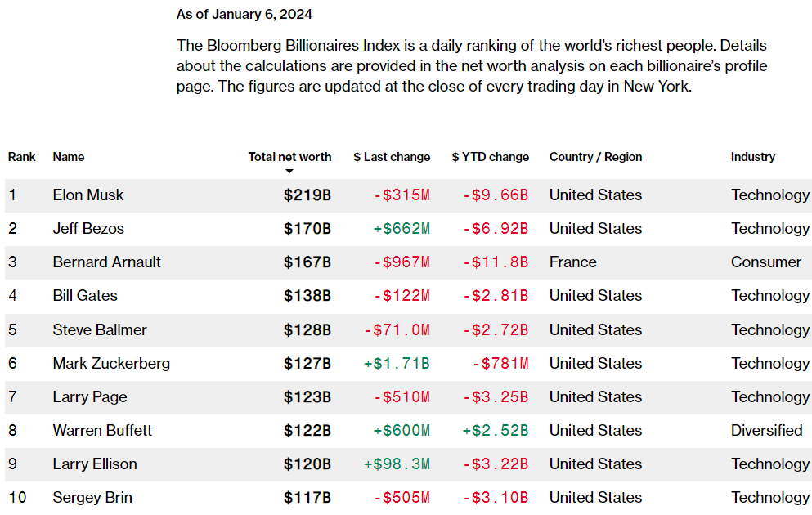Viewport: 812px width, 515px height.
Task: Open Sergey Brin's profile
Action: coord(92,498)
